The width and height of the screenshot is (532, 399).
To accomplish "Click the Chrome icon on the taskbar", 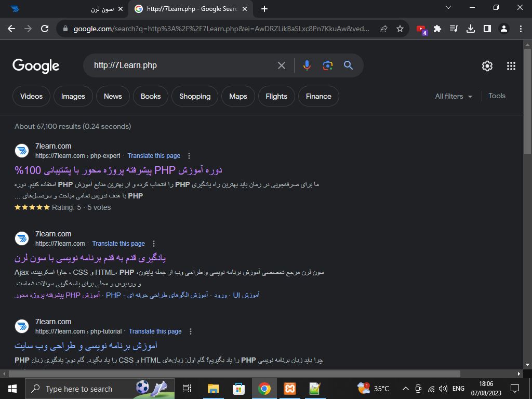I will (264, 389).
